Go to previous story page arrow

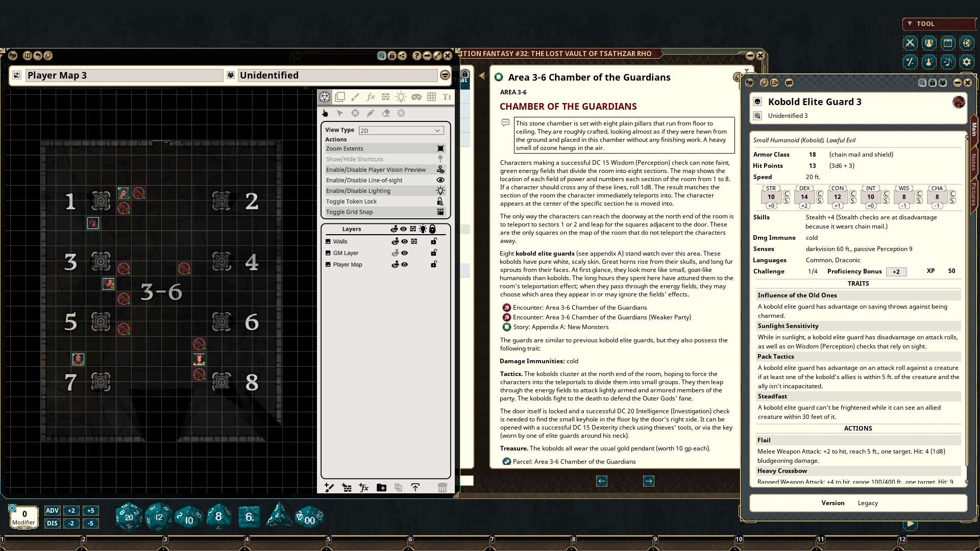click(602, 481)
